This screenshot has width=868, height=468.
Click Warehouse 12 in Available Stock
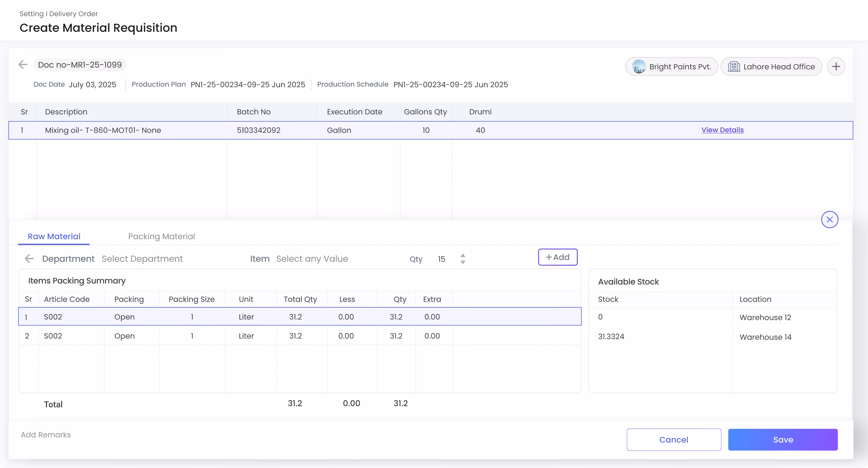tap(765, 317)
